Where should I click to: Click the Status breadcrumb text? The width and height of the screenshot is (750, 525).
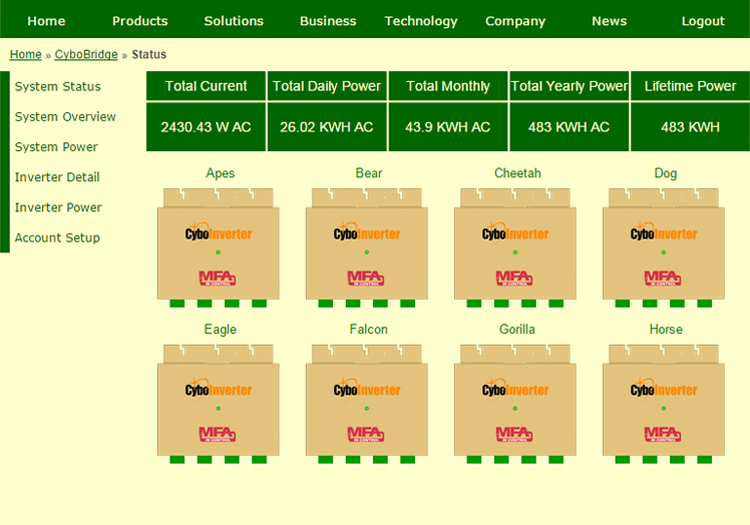149,55
